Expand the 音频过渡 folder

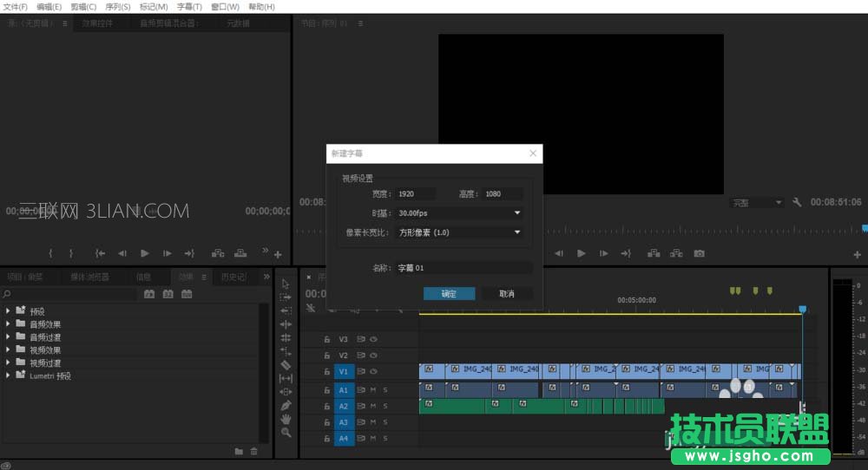click(8, 336)
